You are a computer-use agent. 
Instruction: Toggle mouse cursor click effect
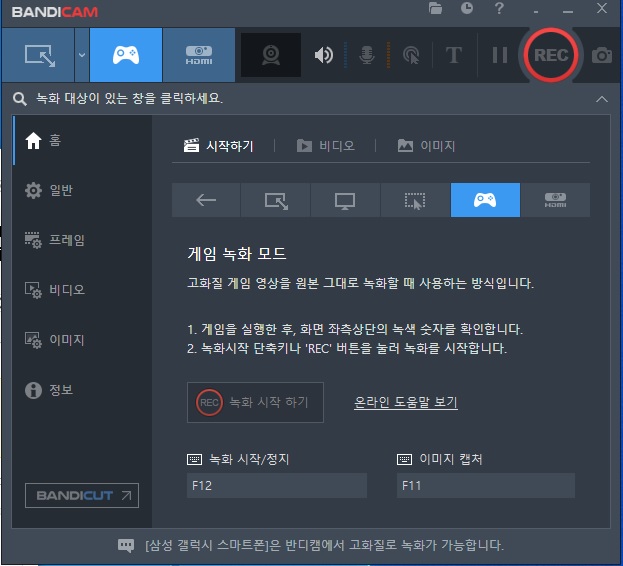click(411, 55)
